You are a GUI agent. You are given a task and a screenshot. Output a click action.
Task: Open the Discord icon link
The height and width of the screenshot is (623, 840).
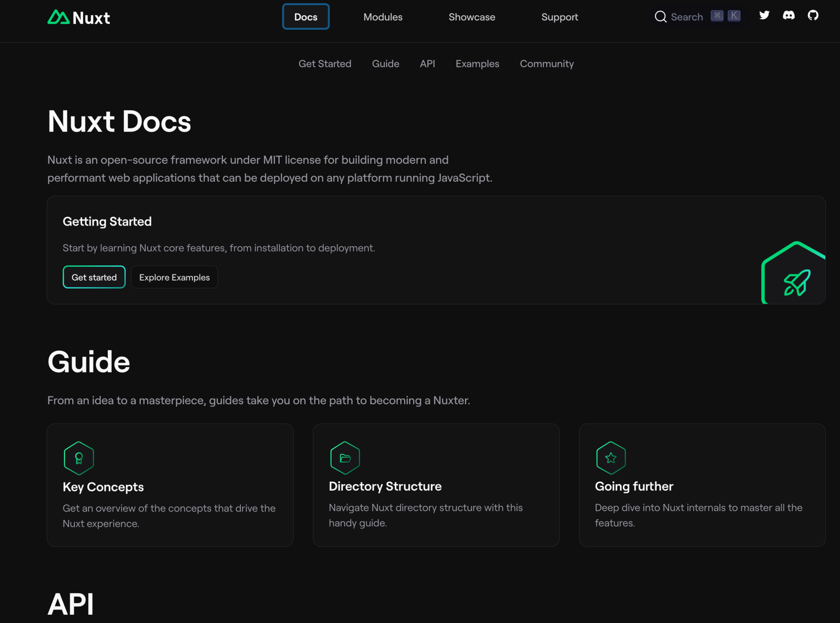[x=789, y=15]
